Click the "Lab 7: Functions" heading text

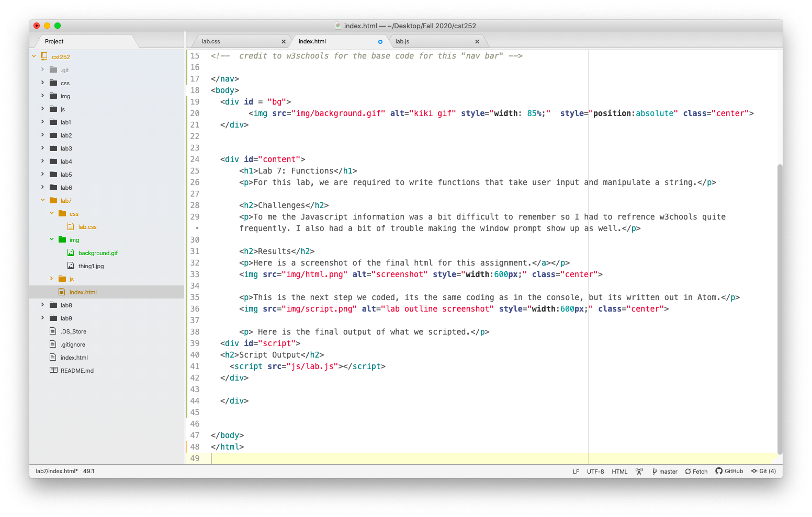[x=296, y=171]
